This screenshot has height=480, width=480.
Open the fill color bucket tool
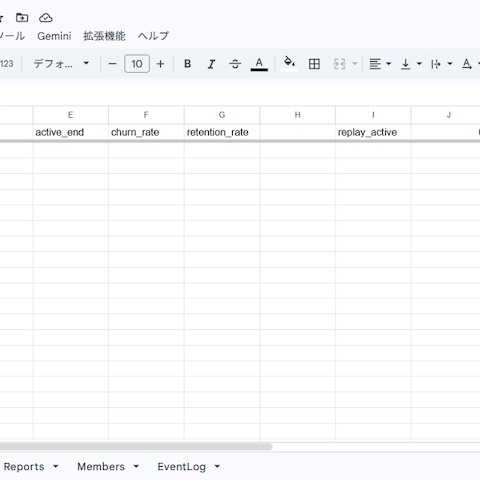(x=289, y=64)
